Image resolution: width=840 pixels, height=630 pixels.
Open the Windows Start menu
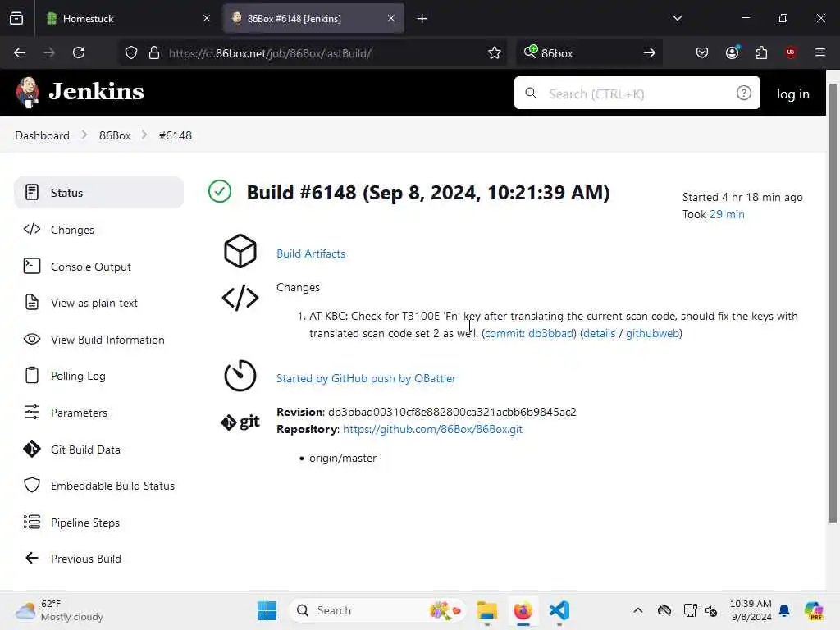267,610
